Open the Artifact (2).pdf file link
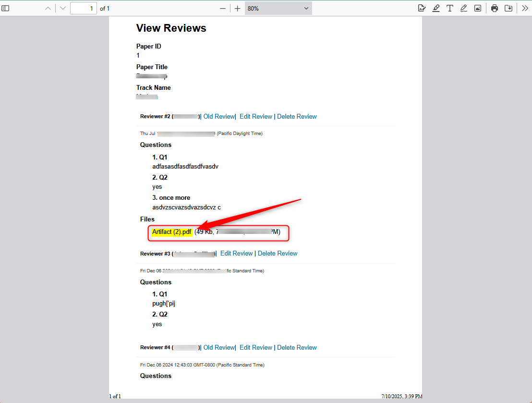 (171, 232)
